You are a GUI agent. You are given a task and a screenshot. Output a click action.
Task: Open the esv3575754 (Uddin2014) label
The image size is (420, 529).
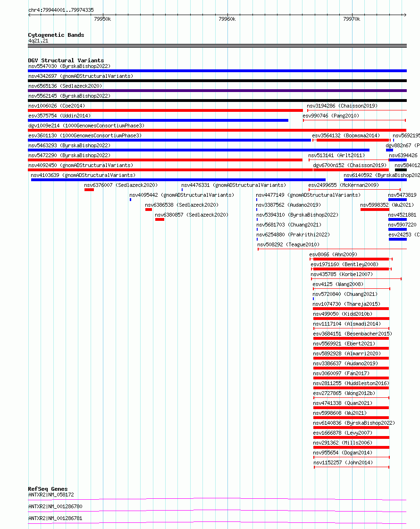59,116
